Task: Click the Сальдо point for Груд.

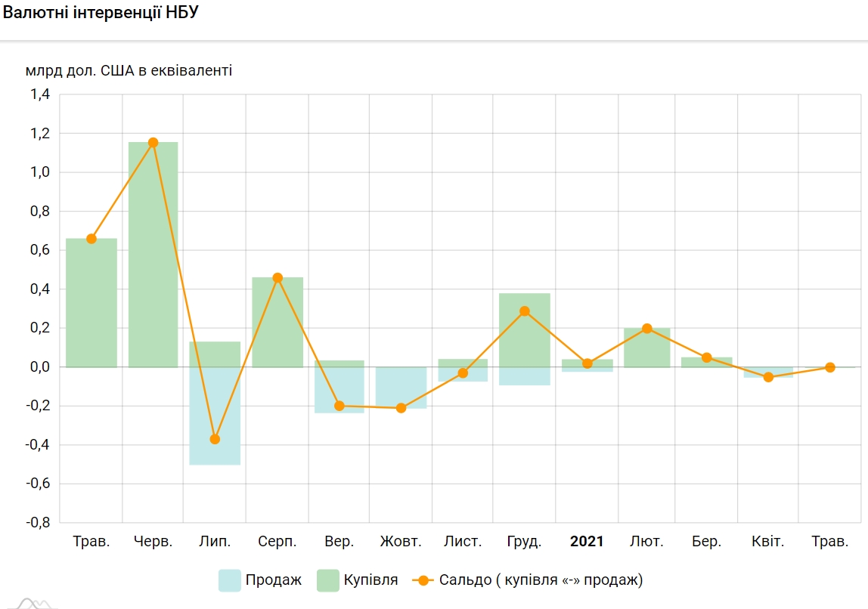Action: tap(525, 311)
